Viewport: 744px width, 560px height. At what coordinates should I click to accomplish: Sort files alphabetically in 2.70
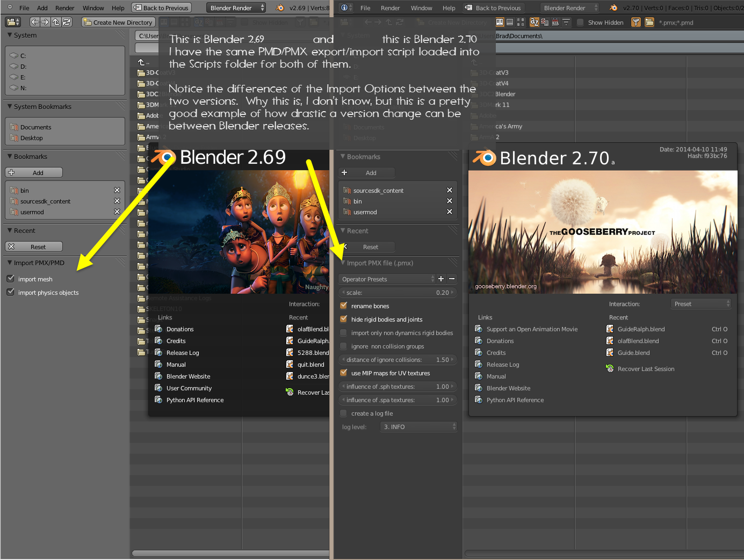pyautogui.click(x=534, y=22)
